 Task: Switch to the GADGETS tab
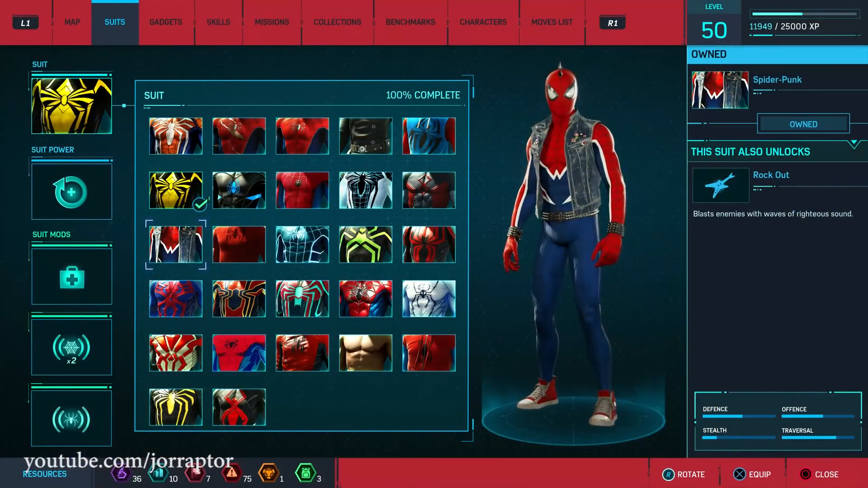[166, 22]
